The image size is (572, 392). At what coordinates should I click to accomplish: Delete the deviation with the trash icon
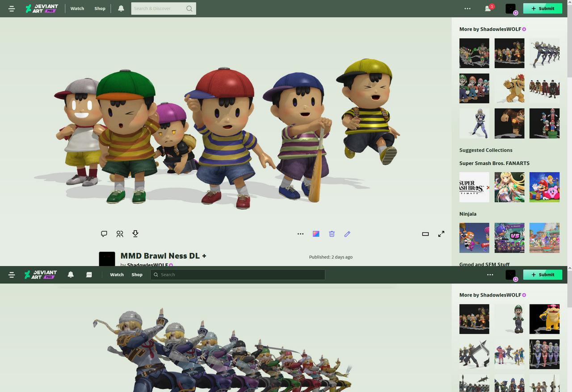[x=332, y=234]
